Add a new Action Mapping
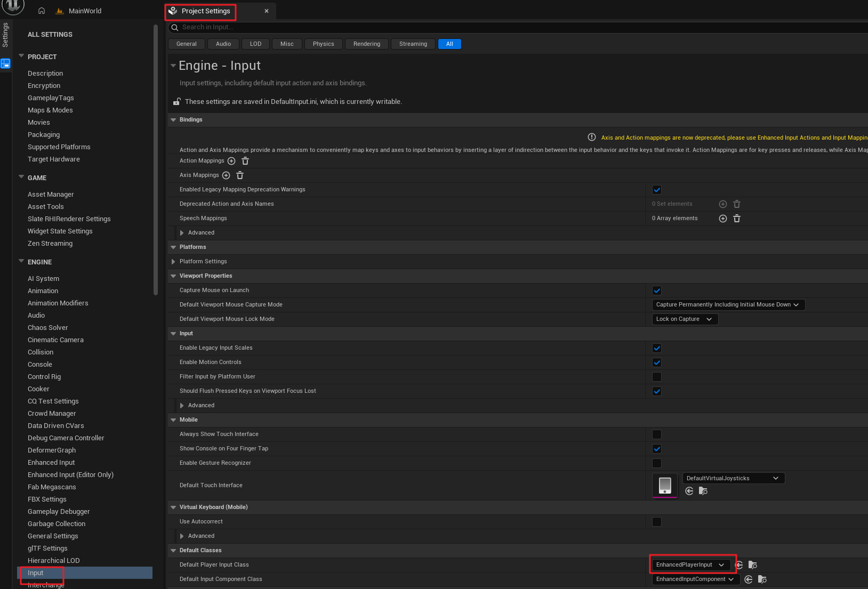868x589 pixels. pyautogui.click(x=231, y=161)
